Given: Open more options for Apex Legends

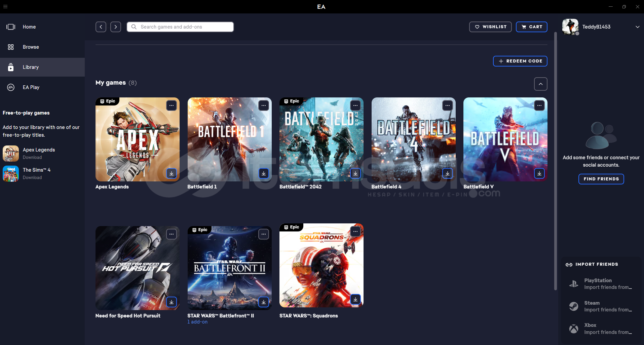Looking at the screenshot, I should pyautogui.click(x=172, y=105).
